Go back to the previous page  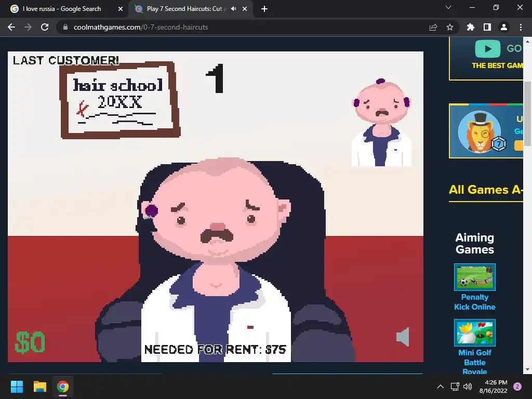tap(11, 27)
